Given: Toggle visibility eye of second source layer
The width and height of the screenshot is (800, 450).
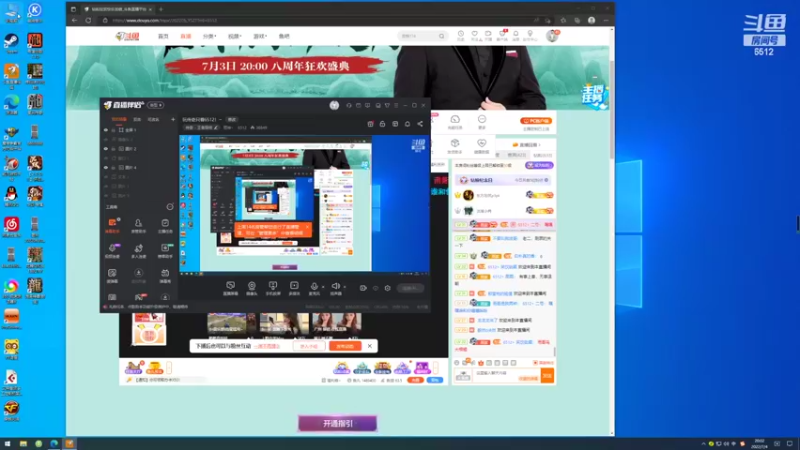Looking at the screenshot, I should [106, 139].
